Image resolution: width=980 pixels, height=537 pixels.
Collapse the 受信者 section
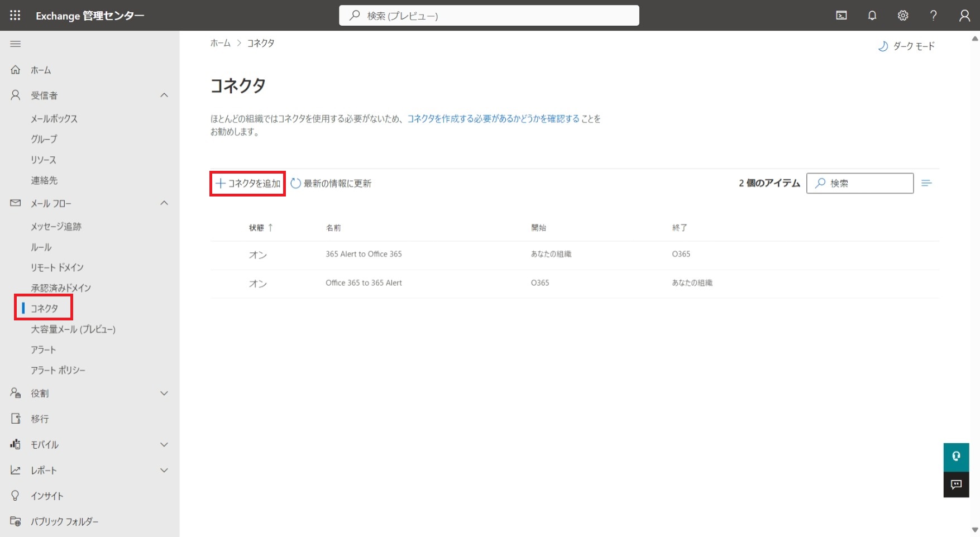(164, 95)
